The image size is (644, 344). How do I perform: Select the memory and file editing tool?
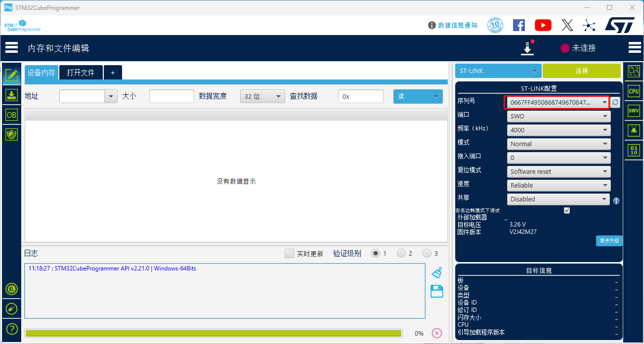tap(11, 75)
